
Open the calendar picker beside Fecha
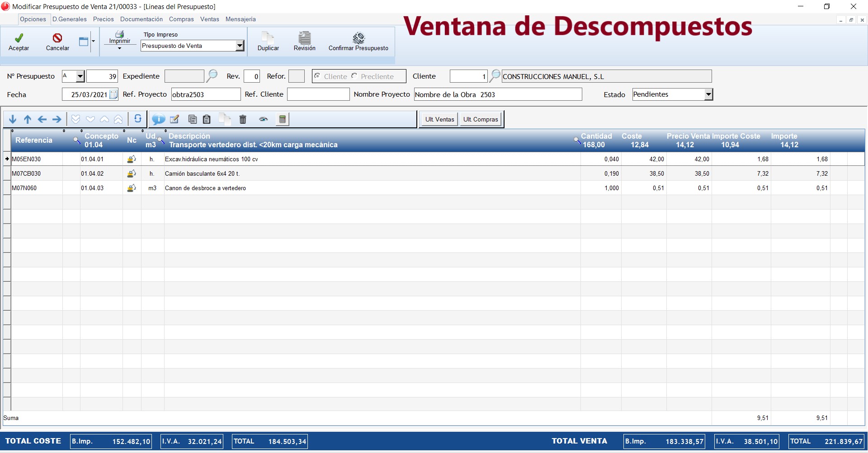(x=114, y=94)
